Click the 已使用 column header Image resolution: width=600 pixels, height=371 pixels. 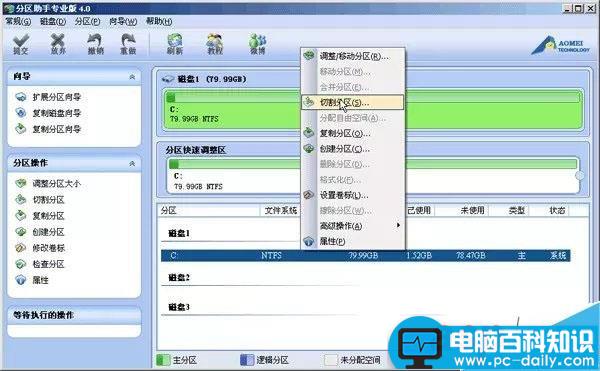[419, 210]
